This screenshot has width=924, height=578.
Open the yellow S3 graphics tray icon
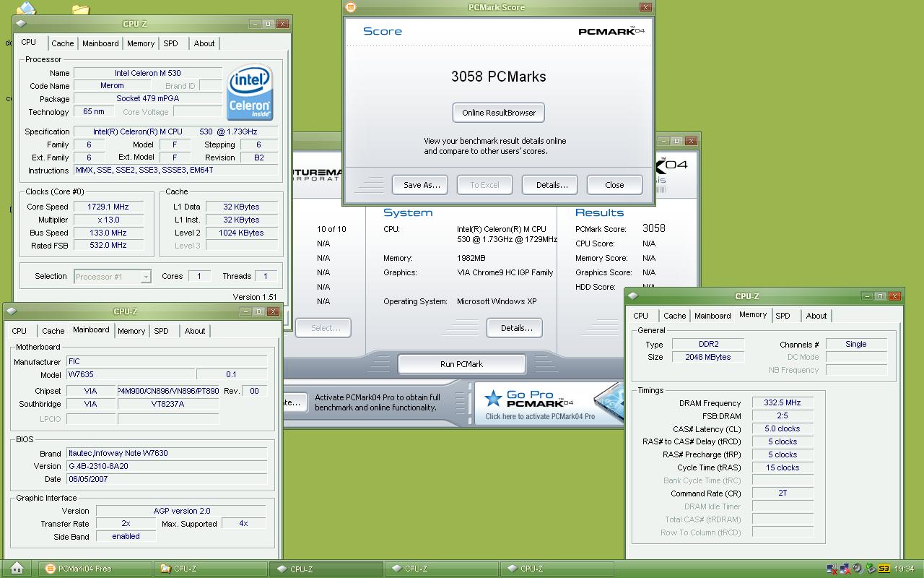click(x=884, y=569)
